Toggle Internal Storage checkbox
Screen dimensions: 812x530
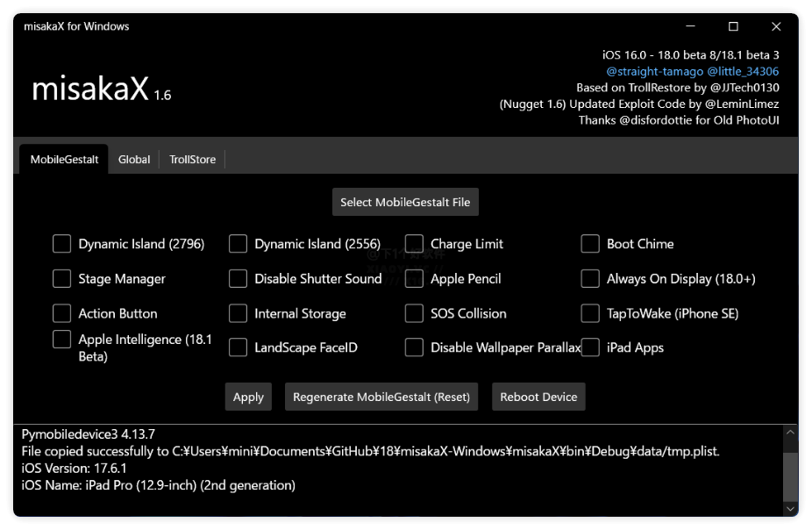coord(238,313)
